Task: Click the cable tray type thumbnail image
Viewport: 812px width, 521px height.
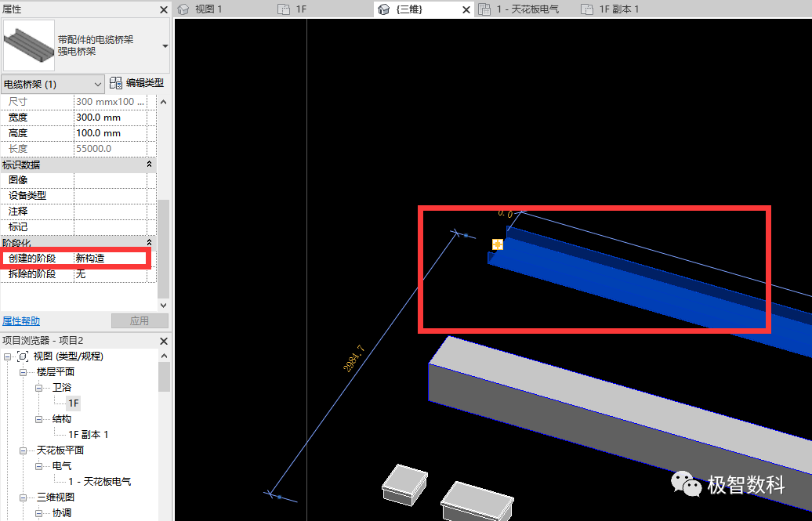Action: pos(28,45)
